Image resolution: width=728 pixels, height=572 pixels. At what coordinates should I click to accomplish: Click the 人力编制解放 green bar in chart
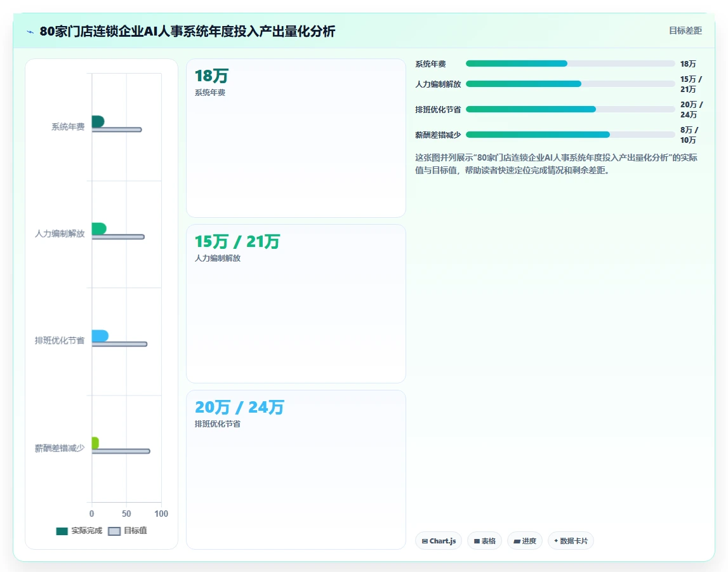point(99,229)
